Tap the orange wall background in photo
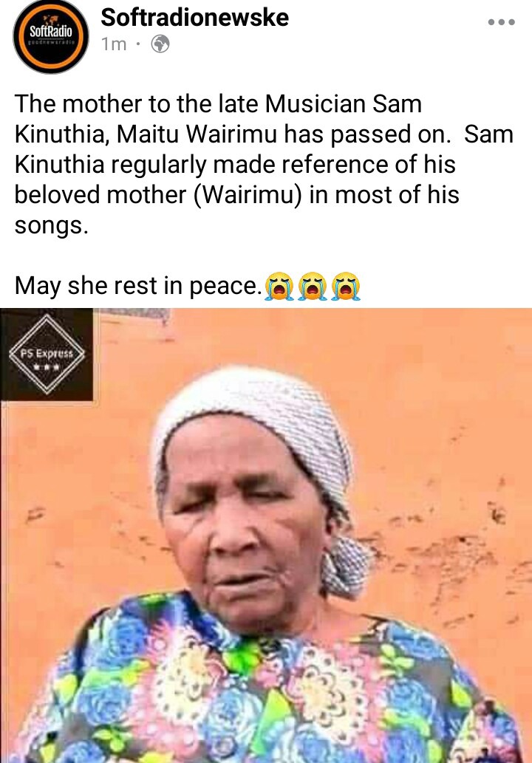The height and width of the screenshot is (763, 532). click(x=438, y=414)
